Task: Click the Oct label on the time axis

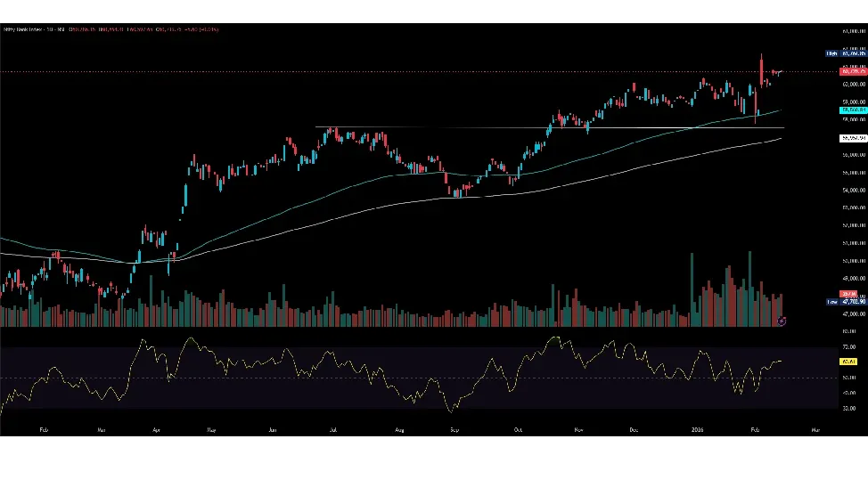Action: (x=517, y=428)
